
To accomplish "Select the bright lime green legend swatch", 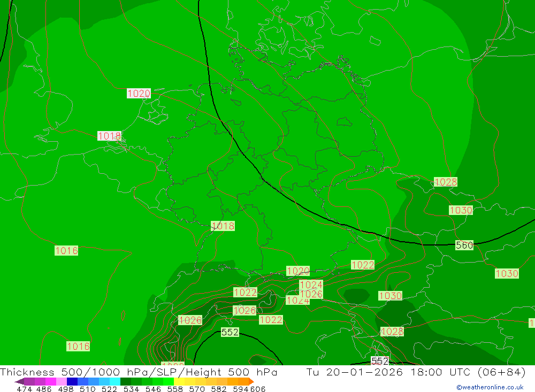I will click(x=169, y=381).
